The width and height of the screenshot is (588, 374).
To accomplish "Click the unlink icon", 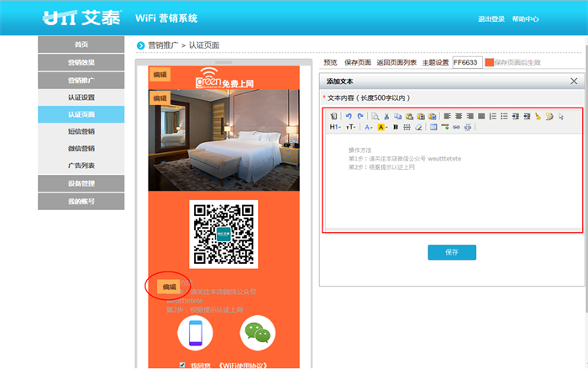I will [x=468, y=127].
